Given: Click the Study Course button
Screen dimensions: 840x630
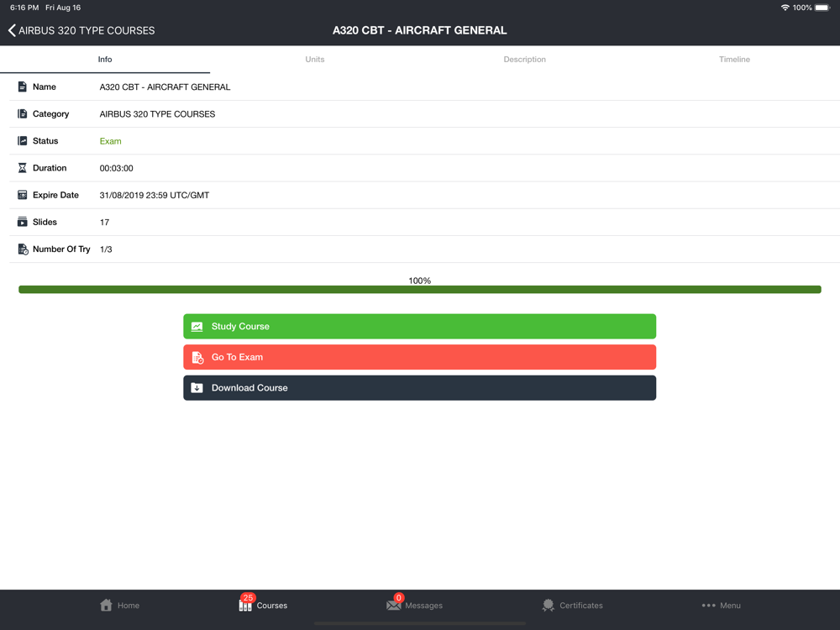Looking at the screenshot, I should 419,326.
